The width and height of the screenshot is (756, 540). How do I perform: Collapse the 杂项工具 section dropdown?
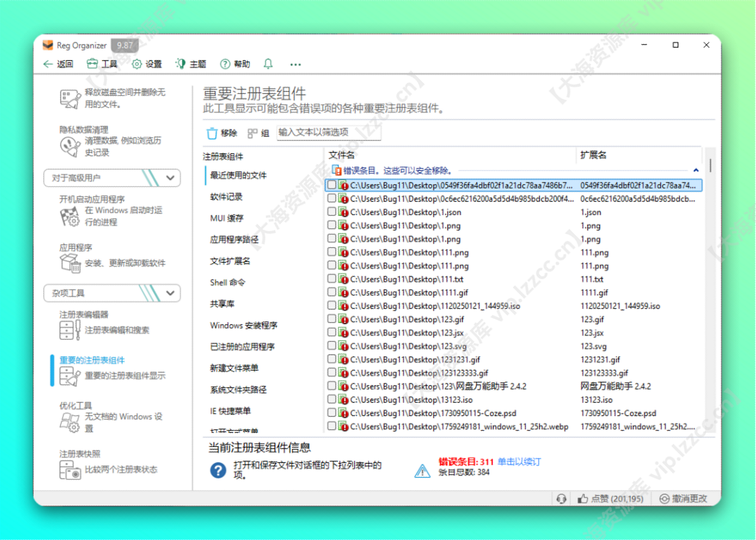tap(170, 293)
